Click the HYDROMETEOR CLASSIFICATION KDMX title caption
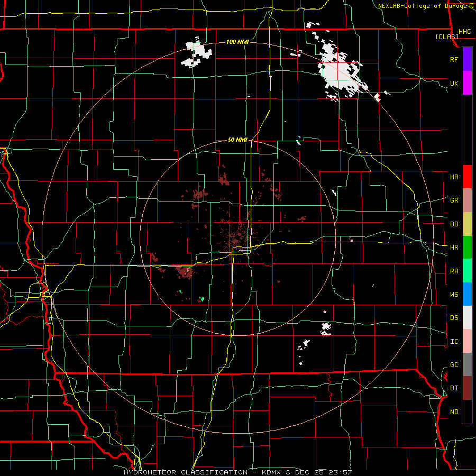The image size is (476, 476). point(237,472)
